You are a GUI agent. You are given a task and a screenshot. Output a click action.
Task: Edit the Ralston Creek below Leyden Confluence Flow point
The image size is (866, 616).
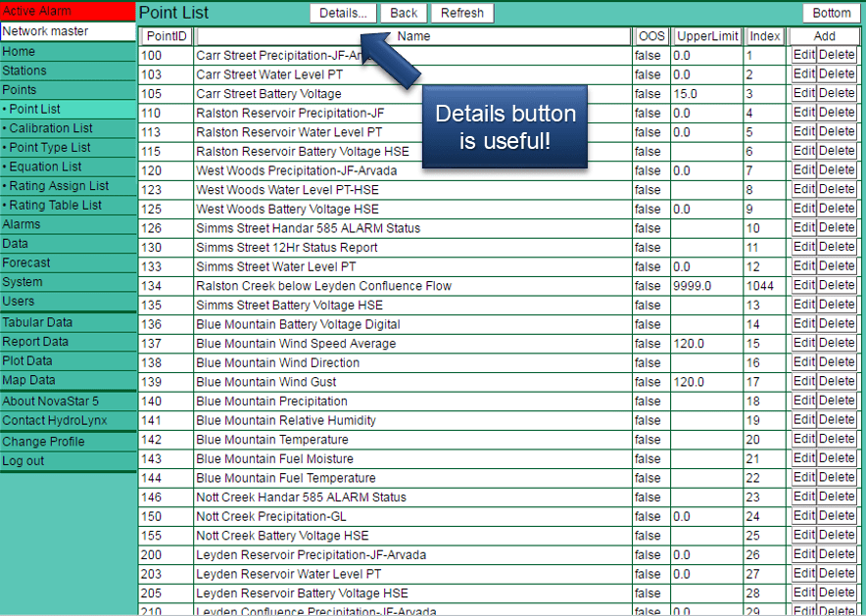[x=803, y=285]
